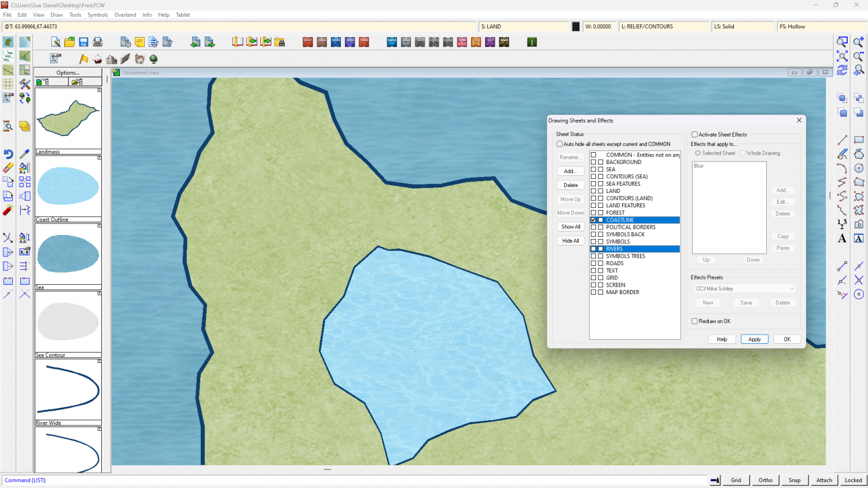Click the Add... sheet button
The height and width of the screenshot is (488, 868).
point(571,171)
